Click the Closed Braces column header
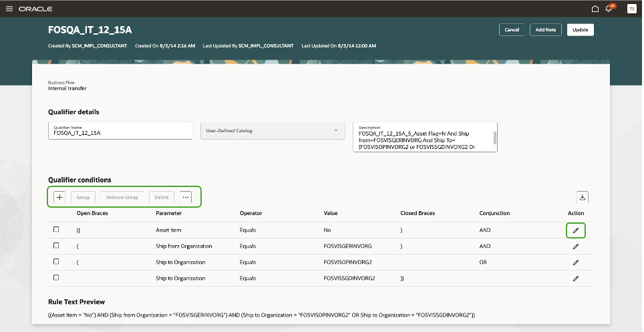 click(x=418, y=213)
